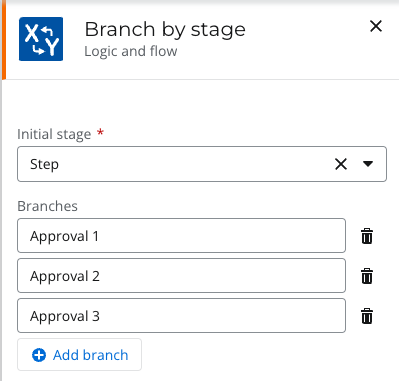399x381 pixels.
Task: Click the orange accent bar beside the header
Action: point(4,40)
